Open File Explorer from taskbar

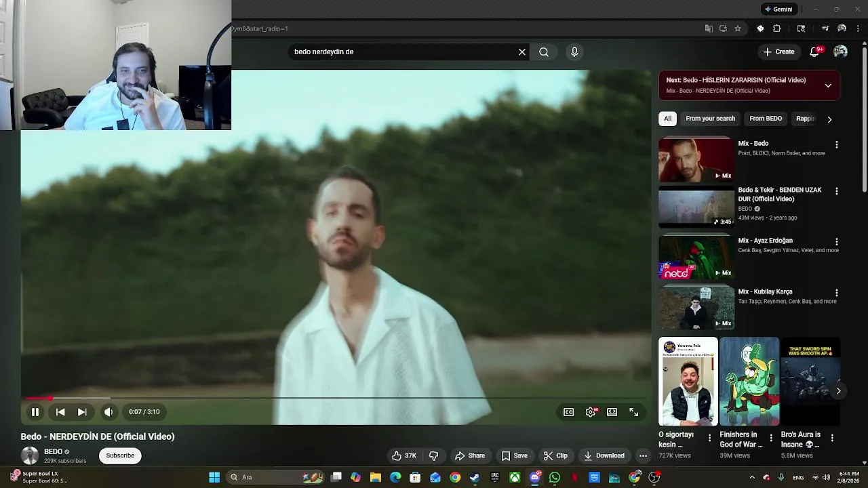click(375, 477)
